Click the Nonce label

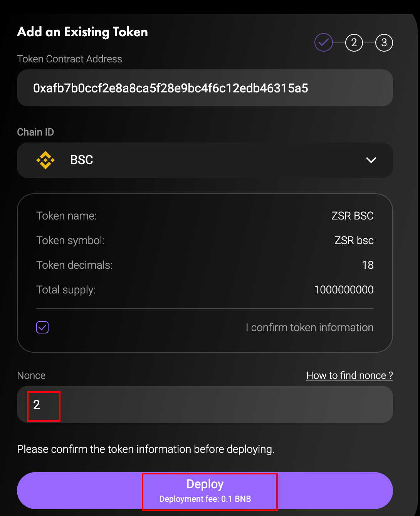31,375
